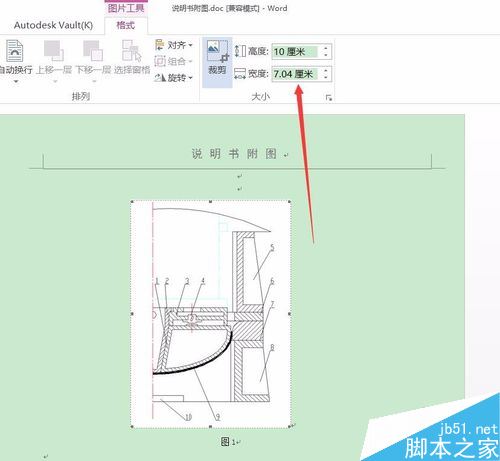Click the top-middle picture sizing handle

(x=211, y=201)
